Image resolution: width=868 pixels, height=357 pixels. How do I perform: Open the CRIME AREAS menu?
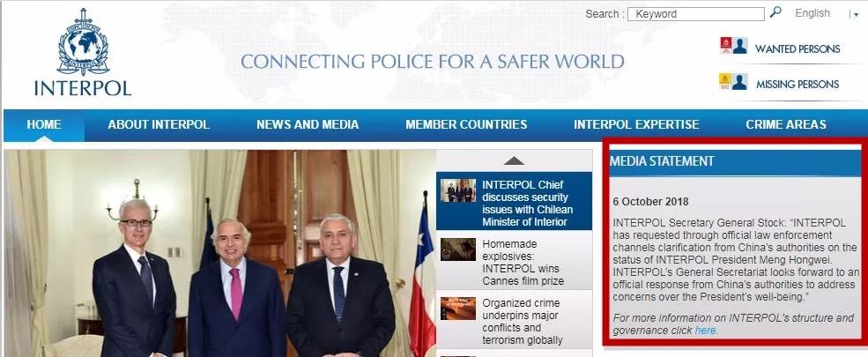(785, 124)
